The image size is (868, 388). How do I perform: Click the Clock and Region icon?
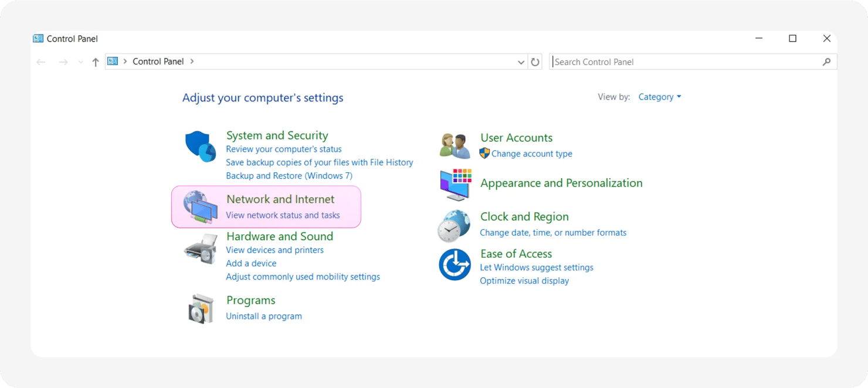[x=454, y=225]
